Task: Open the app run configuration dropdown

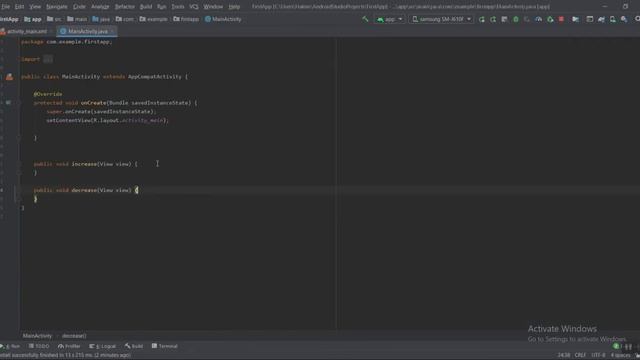Action: click(x=389, y=19)
